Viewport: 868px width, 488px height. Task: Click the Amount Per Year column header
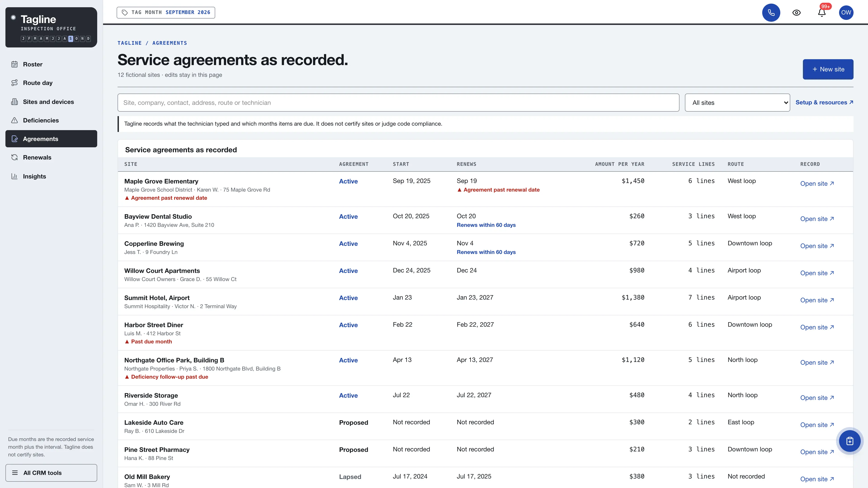point(619,164)
